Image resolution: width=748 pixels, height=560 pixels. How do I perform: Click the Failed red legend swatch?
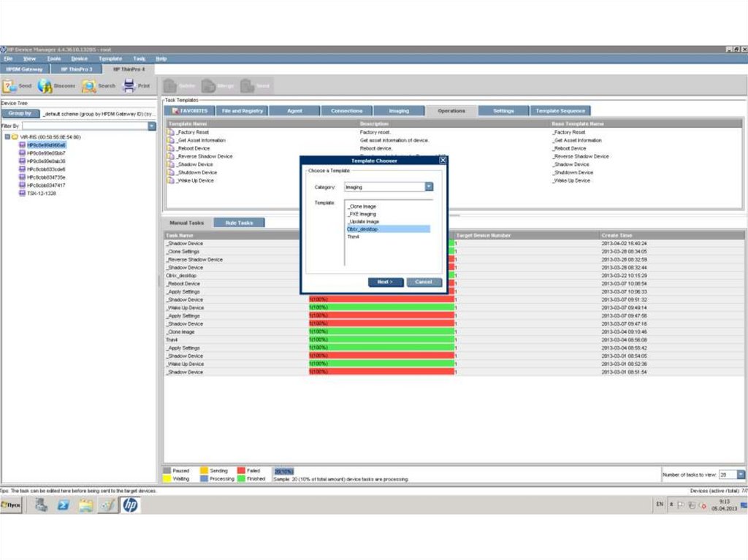(x=241, y=470)
